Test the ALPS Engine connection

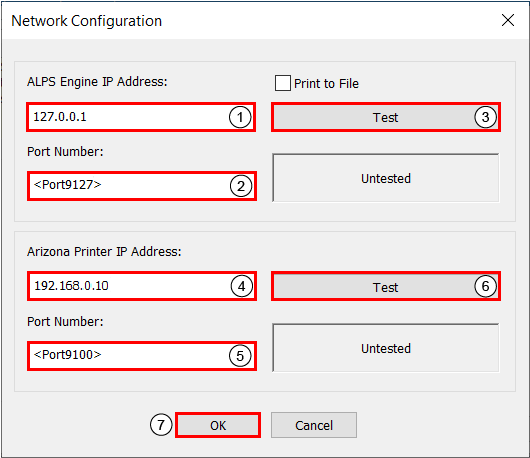click(386, 117)
